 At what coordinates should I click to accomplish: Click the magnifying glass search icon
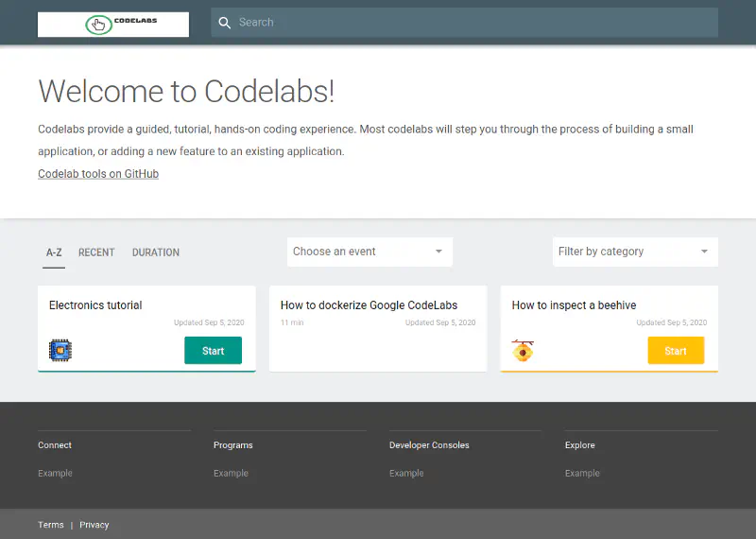[225, 23]
